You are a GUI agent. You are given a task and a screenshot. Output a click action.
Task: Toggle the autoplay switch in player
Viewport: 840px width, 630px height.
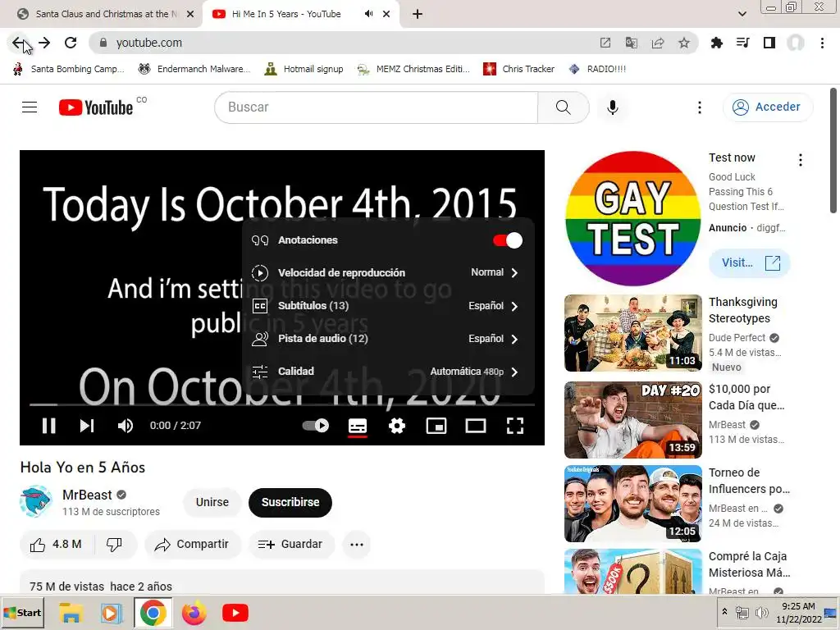[x=316, y=426]
